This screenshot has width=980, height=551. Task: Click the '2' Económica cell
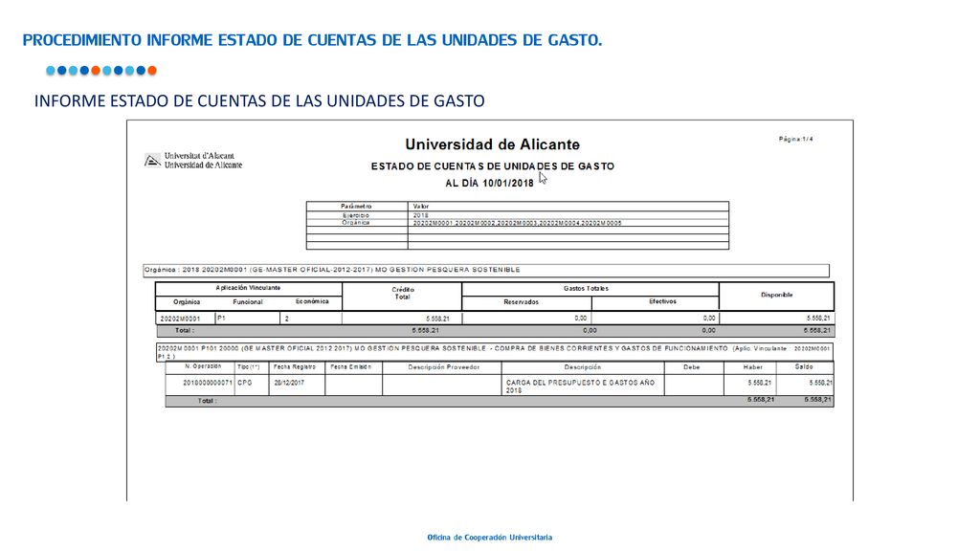(287, 319)
